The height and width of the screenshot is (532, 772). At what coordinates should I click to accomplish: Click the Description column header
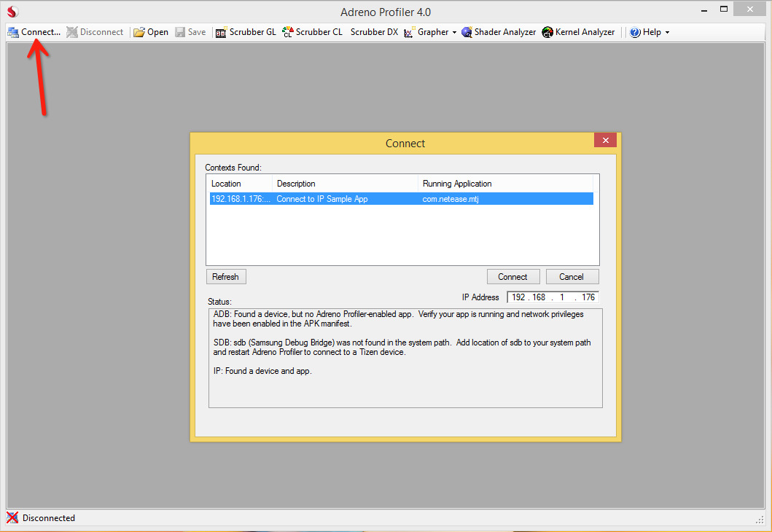point(345,184)
